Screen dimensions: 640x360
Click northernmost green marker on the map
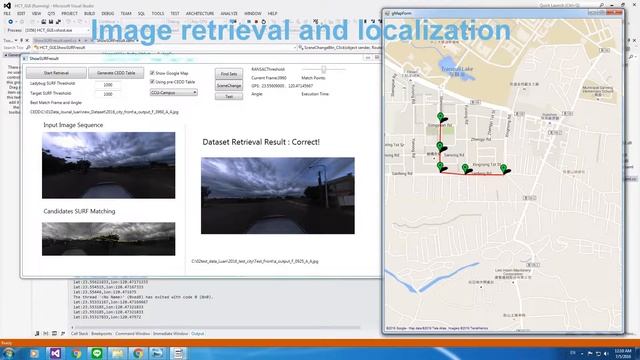tap(440, 117)
